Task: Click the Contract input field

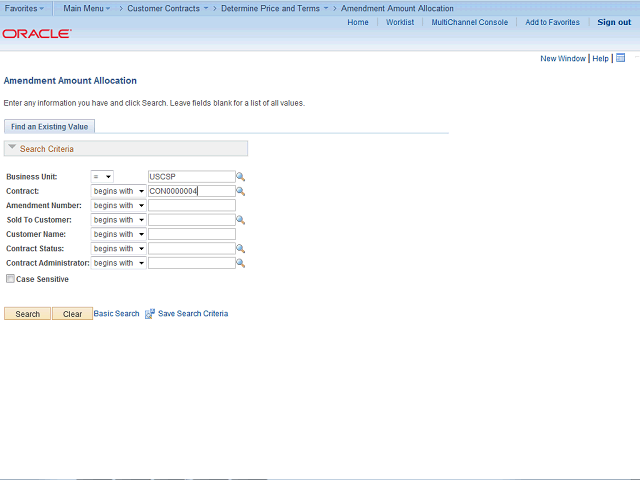Action: coord(191,191)
